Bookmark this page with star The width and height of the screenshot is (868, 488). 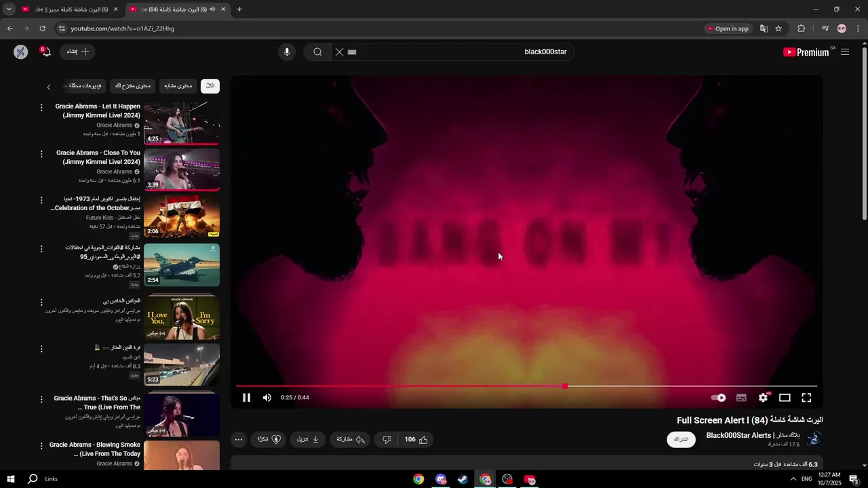[778, 28]
